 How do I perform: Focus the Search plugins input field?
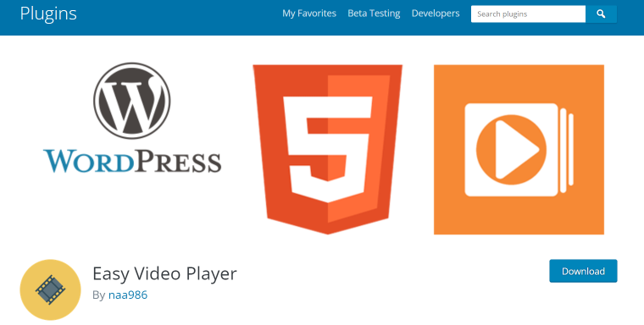click(528, 14)
